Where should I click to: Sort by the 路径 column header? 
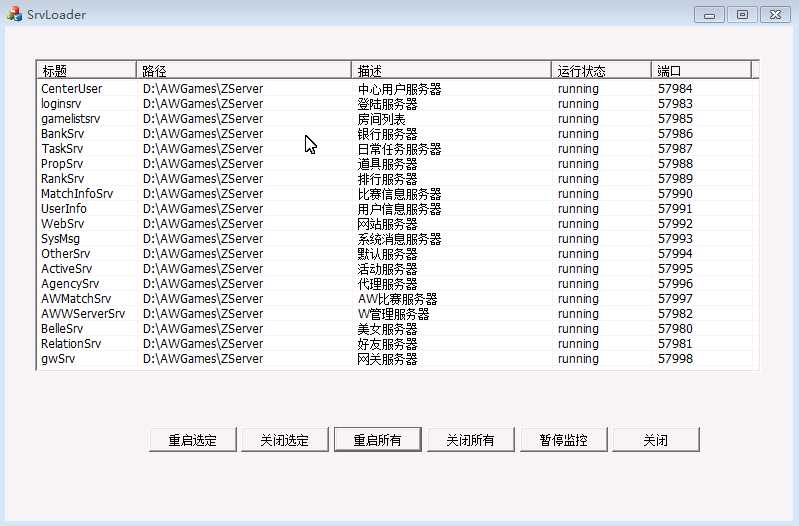(x=244, y=70)
